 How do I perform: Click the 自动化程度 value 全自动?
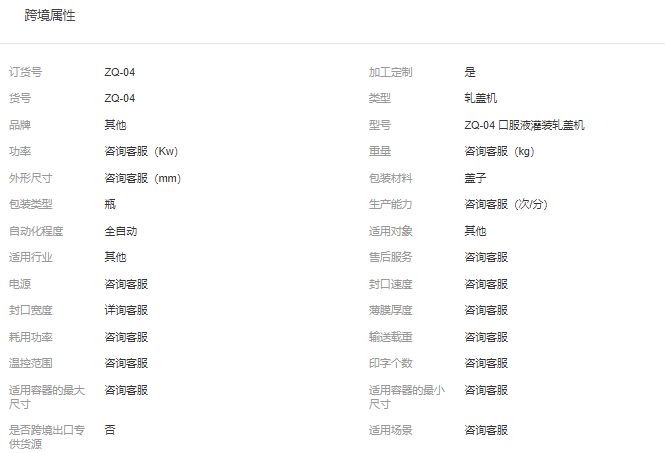click(x=121, y=231)
